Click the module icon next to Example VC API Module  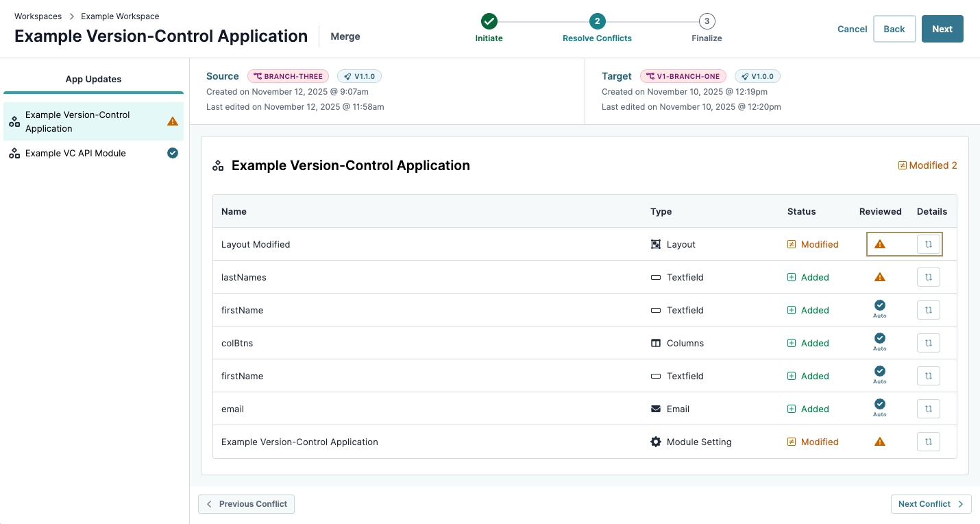pos(14,153)
